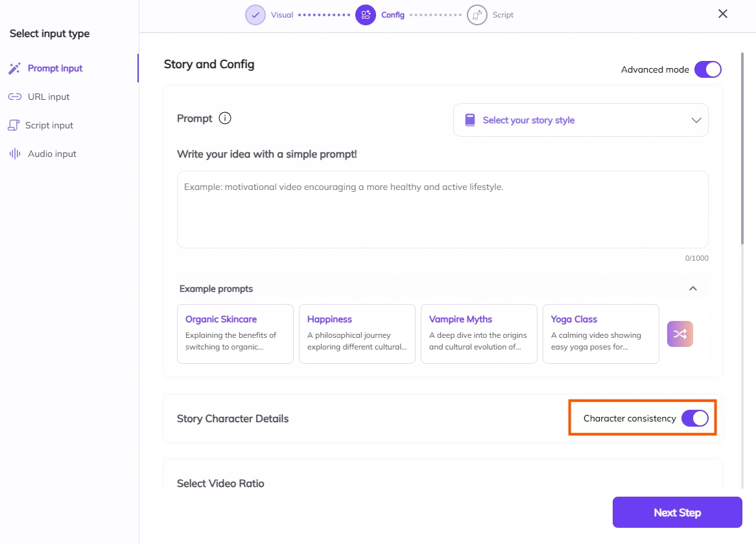Click the Prompt info icon
The width and height of the screenshot is (756, 544).
225,118
